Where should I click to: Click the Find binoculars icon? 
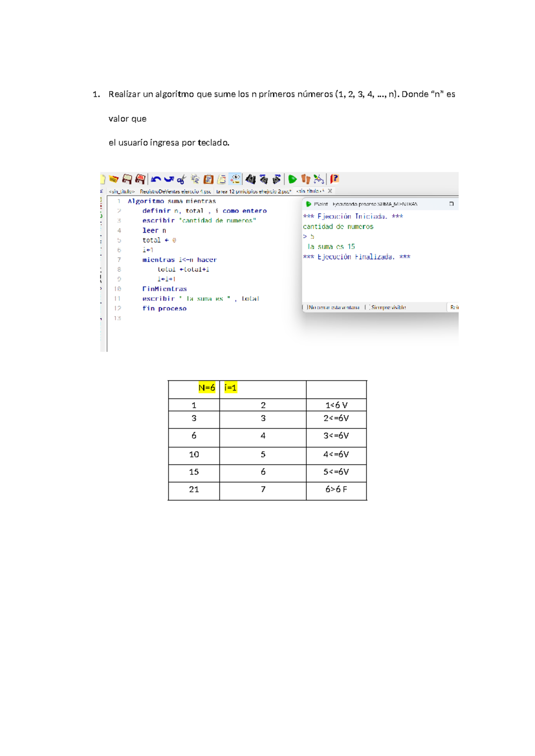[251, 179]
